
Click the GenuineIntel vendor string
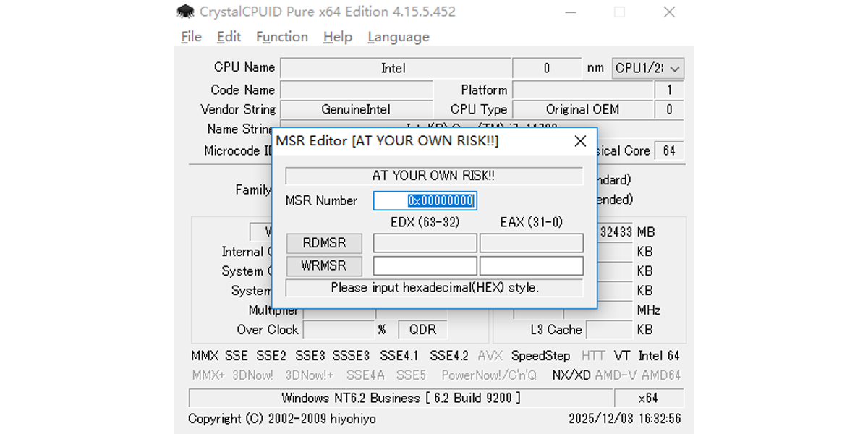pyautogui.click(x=356, y=110)
